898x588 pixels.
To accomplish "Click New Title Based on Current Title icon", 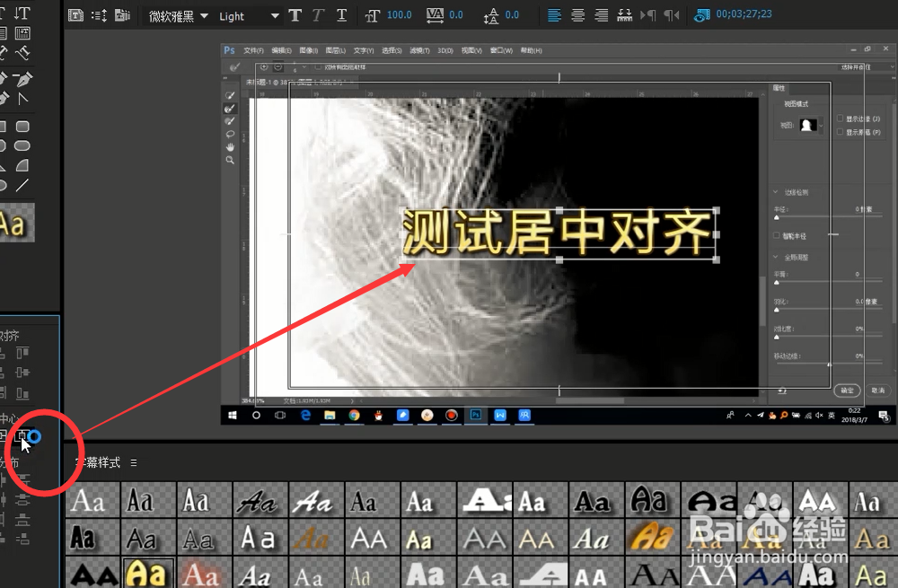I will [75, 15].
